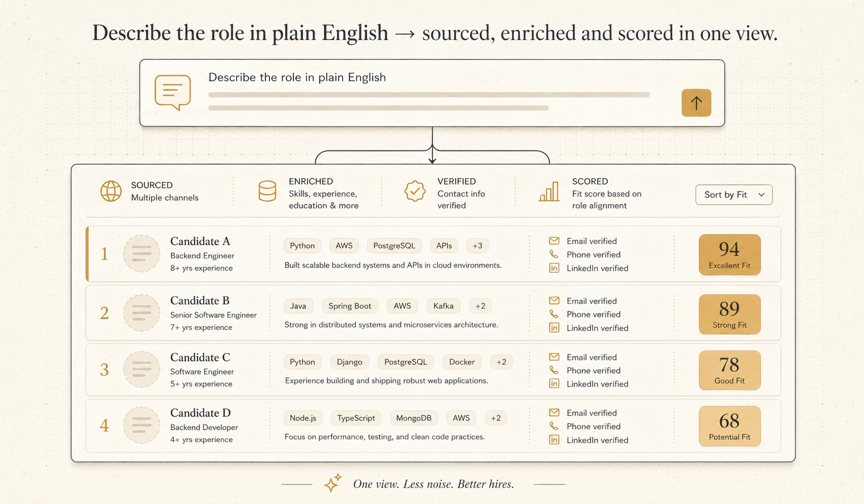Select text 'Experience building and shipping robust web applications.'
This screenshot has height=504, width=864.
[386, 380]
